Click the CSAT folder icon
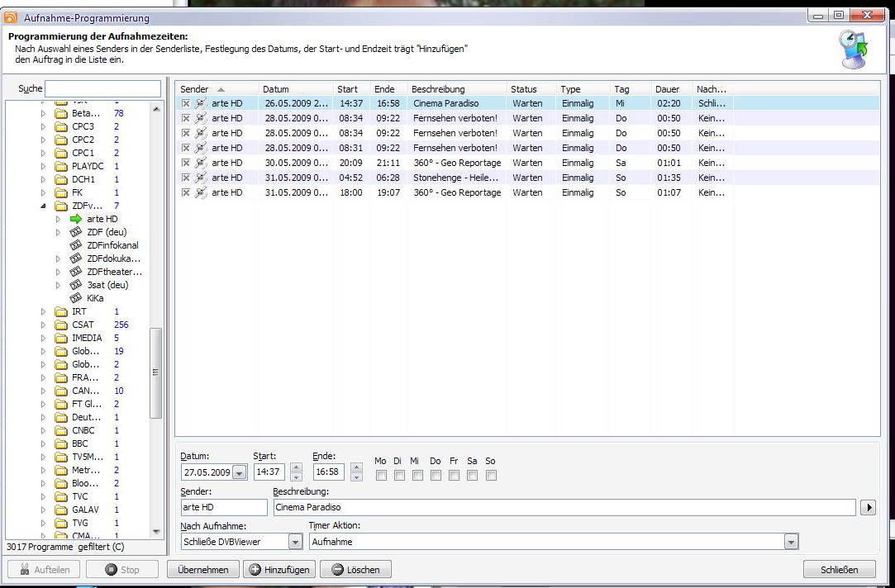895x588 pixels. [61, 325]
